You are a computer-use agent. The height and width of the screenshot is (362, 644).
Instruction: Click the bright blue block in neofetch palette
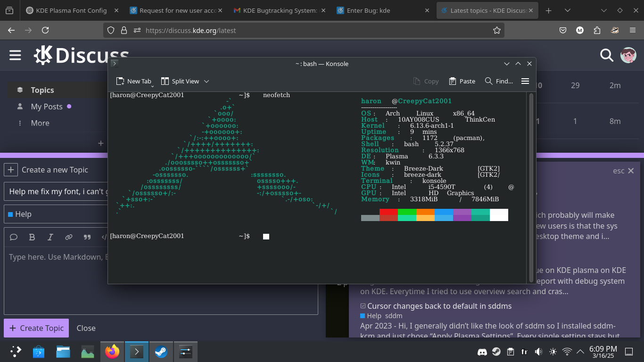[444, 212]
